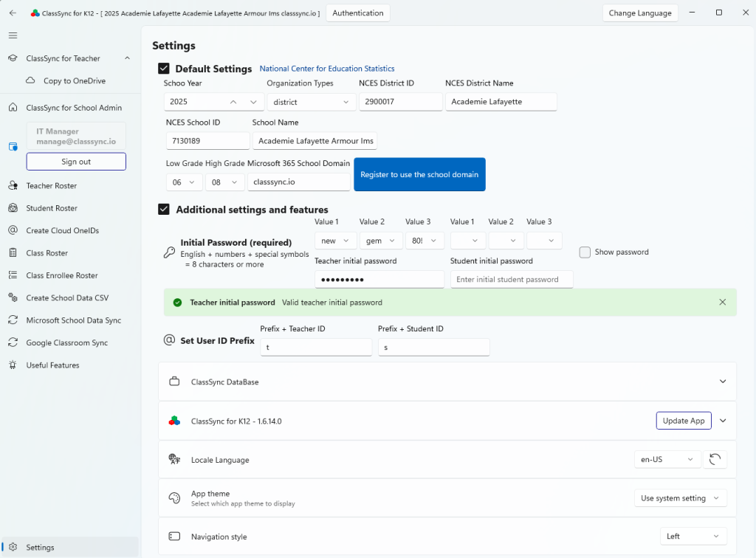Open the App theme 'Use system setting' dropdown
Image resolution: width=756 pixels, height=558 pixels.
coord(680,498)
